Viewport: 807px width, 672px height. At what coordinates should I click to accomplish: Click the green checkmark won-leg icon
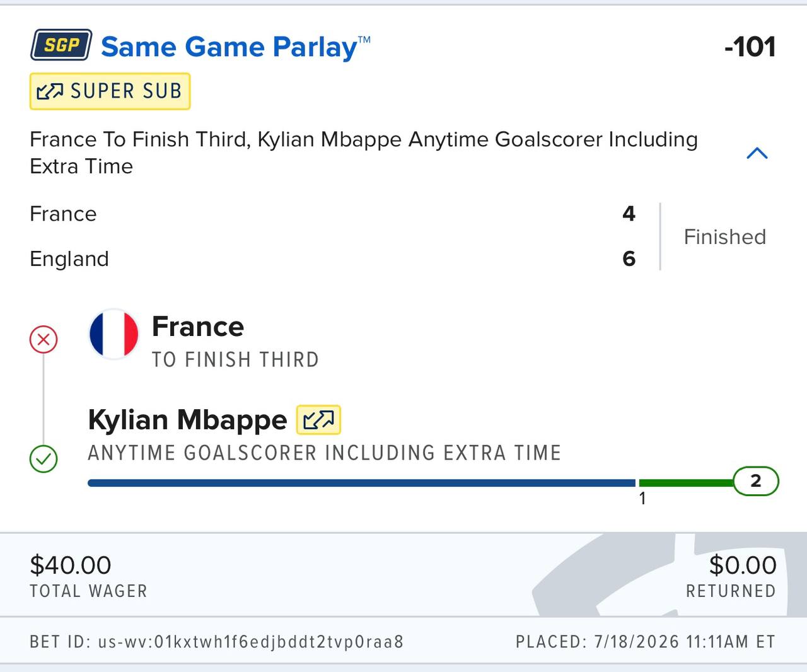tap(44, 459)
